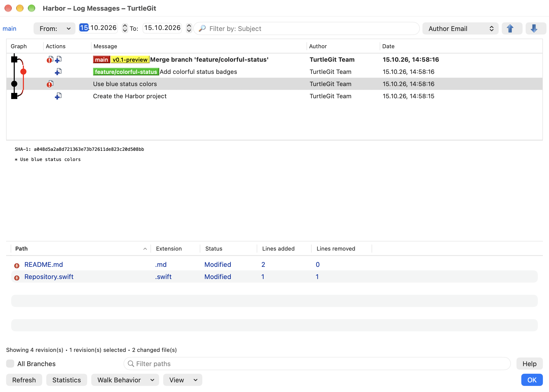The image size is (549, 392).
Task: Click the To date field 15.10.2026
Action: (162, 28)
